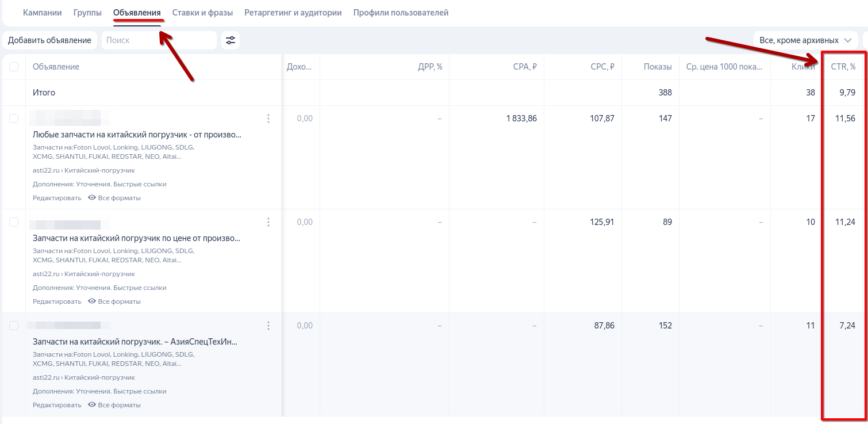Viewport: 868px width, 424px height.
Task: Click eye icon 'Все форматы' in second ad
Action: (92, 301)
